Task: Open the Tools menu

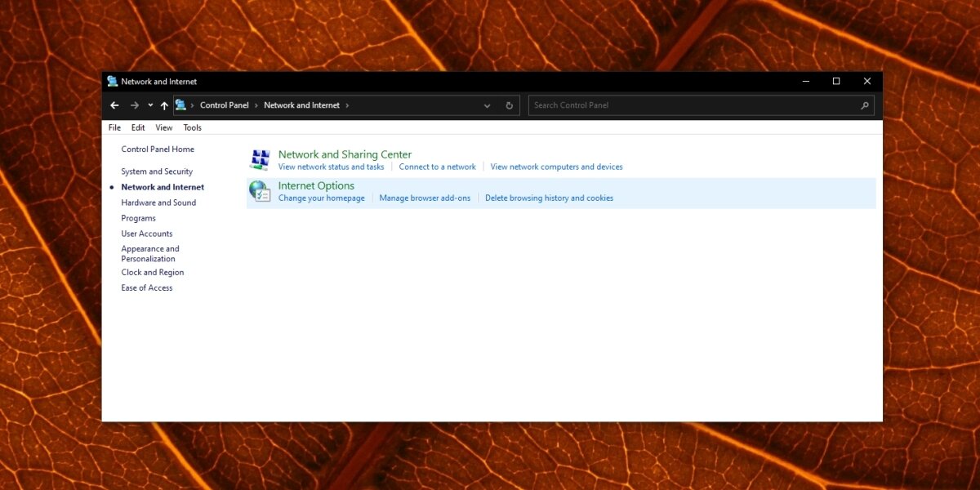Action: pos(192,127)
